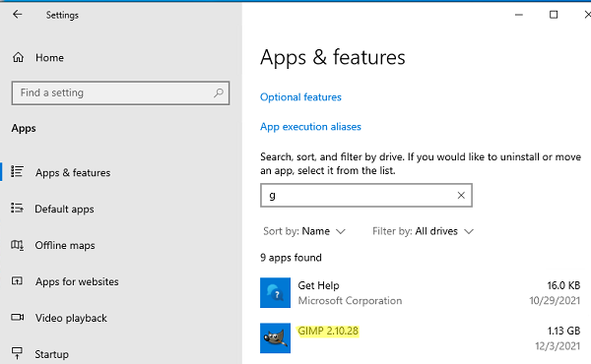Click the Offline maps map icon
Screen dimensions: 591x364
click(17, 245)
